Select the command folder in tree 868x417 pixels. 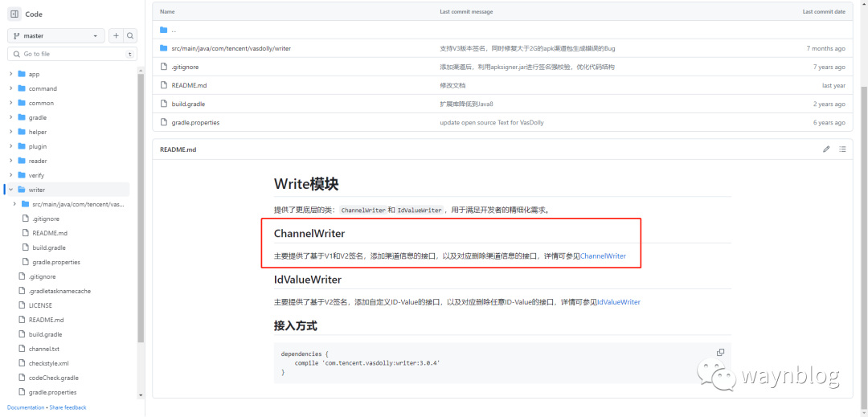point(43,88)
